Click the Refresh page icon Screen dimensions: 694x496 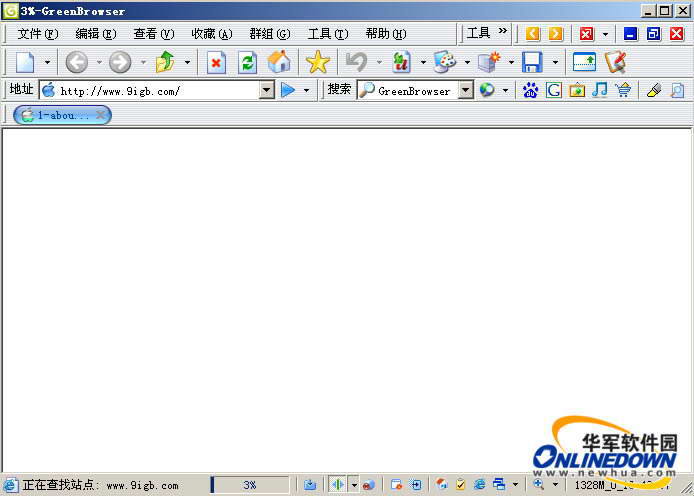pos(247,62)
